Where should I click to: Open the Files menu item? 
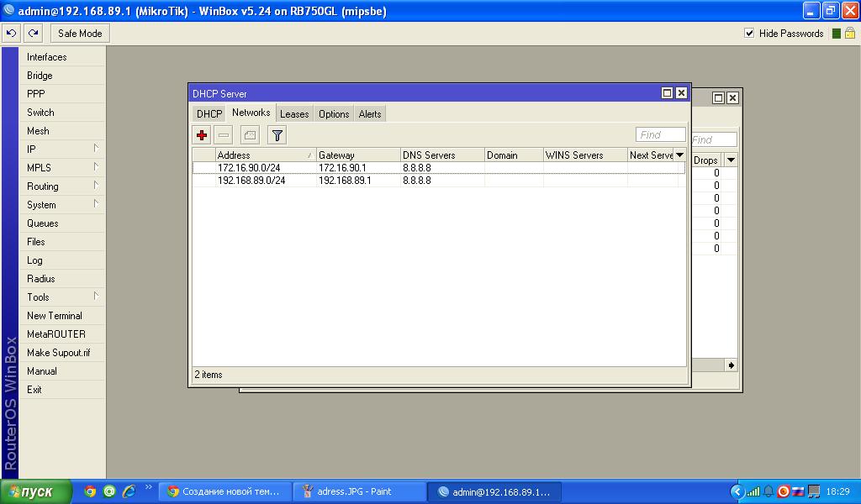click(62, 242)
